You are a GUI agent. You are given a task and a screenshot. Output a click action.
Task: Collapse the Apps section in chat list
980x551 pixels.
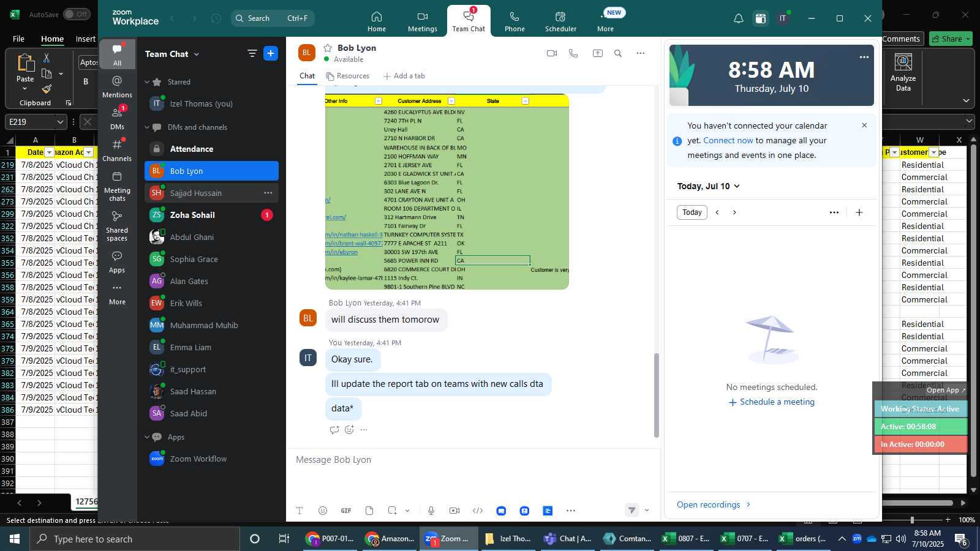click(147, 437)
